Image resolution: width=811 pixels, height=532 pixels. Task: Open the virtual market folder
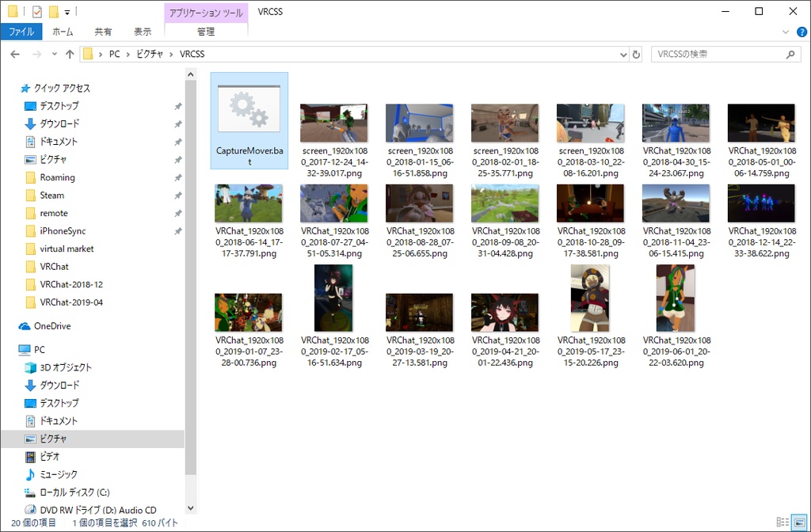[x=67, y=249]
